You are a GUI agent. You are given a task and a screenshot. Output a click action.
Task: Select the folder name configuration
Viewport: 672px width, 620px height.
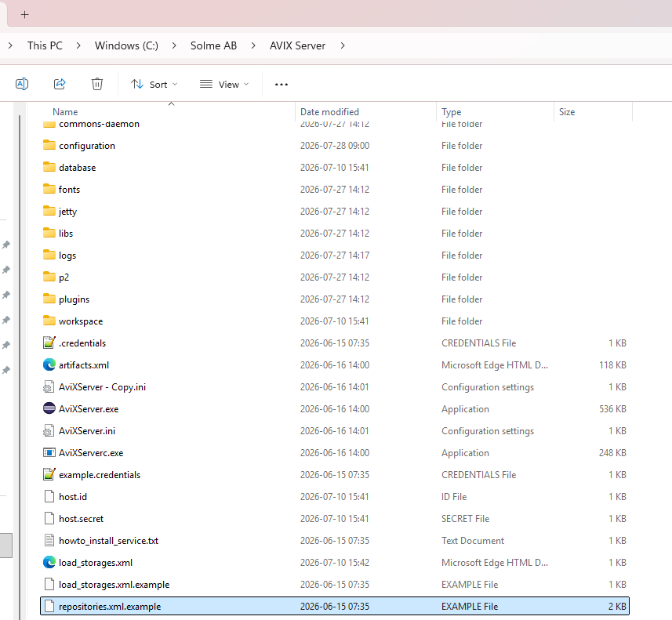(x=87, y=146)
